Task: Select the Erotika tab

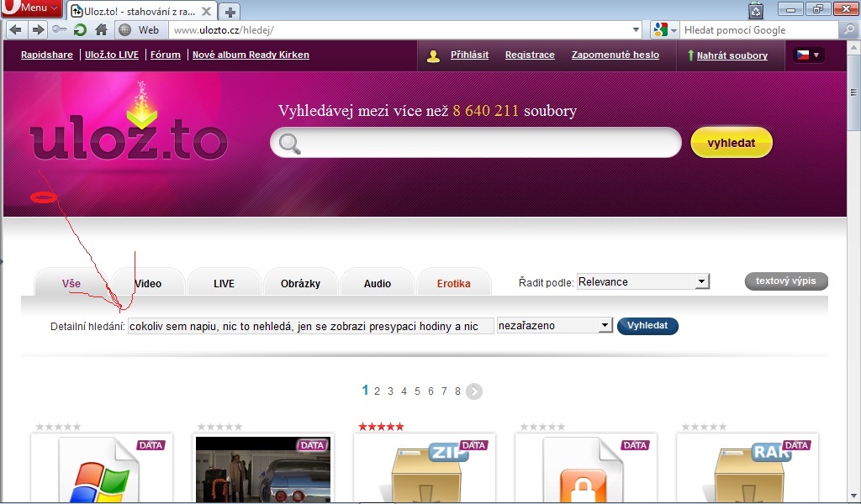Action: tap(453, 284)
